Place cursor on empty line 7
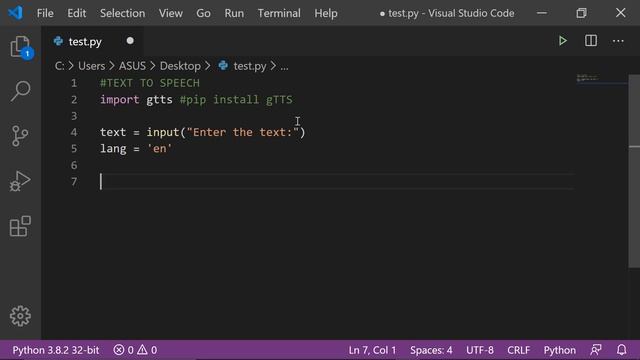Image resolution: width=640 pixels, height=360 pixels. [337, 182]
